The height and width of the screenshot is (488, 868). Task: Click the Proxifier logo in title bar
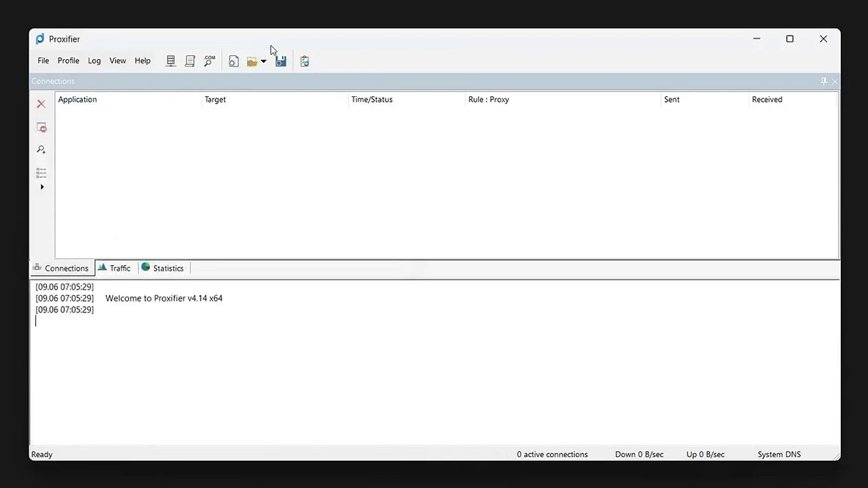[40, 39]
